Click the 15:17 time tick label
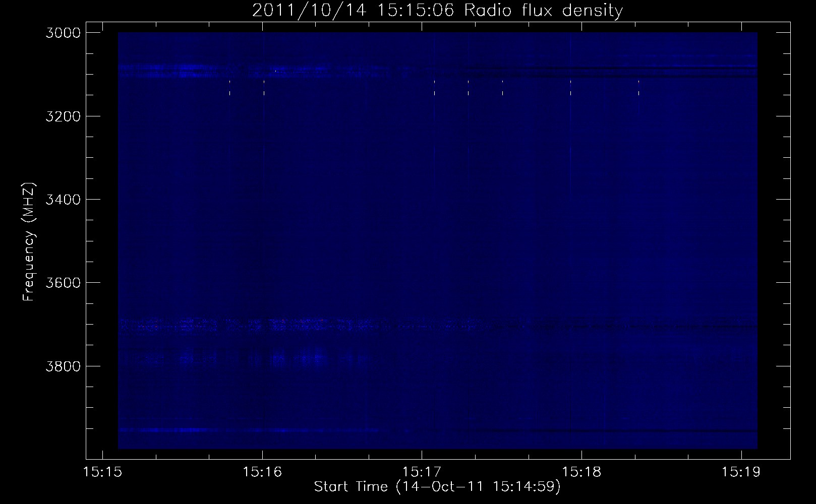The width and height of the screenshot is (816, 504). coord(422,473)
